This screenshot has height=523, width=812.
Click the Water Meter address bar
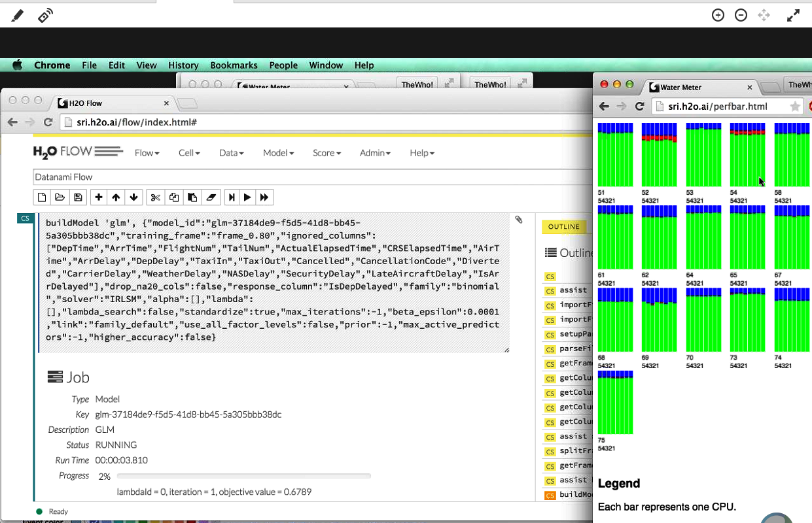coord(728,107)
